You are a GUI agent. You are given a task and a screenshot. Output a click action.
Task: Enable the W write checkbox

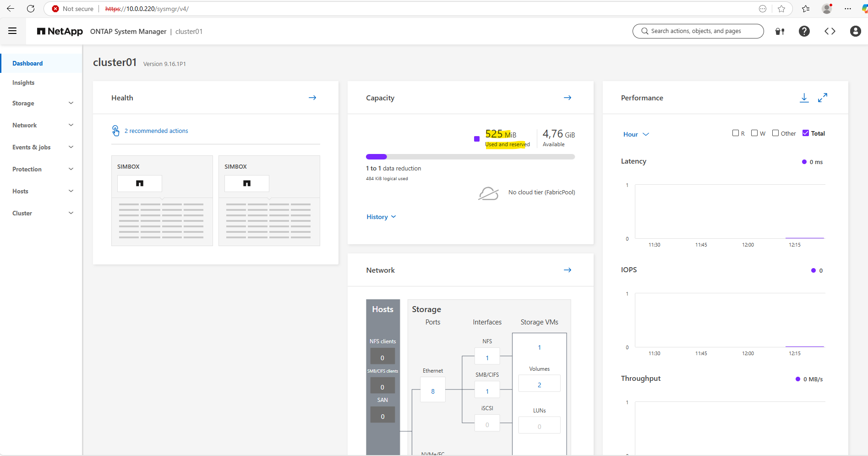tap(754, 133)
